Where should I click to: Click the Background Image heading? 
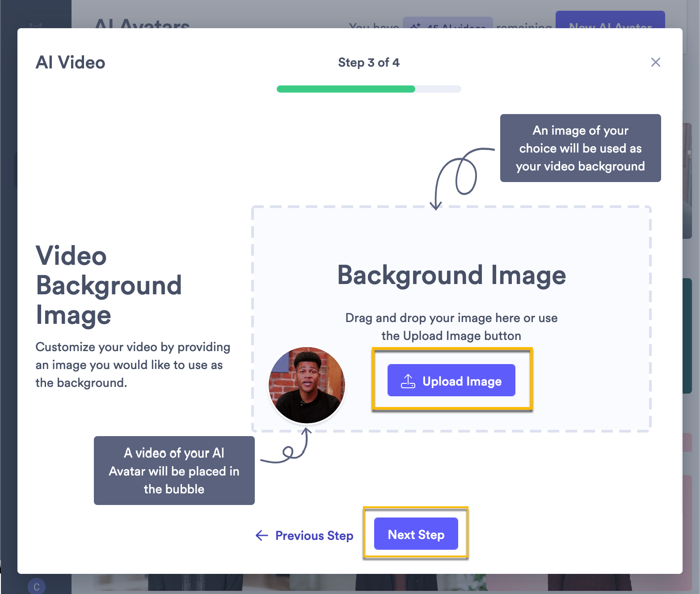(451, 275)
